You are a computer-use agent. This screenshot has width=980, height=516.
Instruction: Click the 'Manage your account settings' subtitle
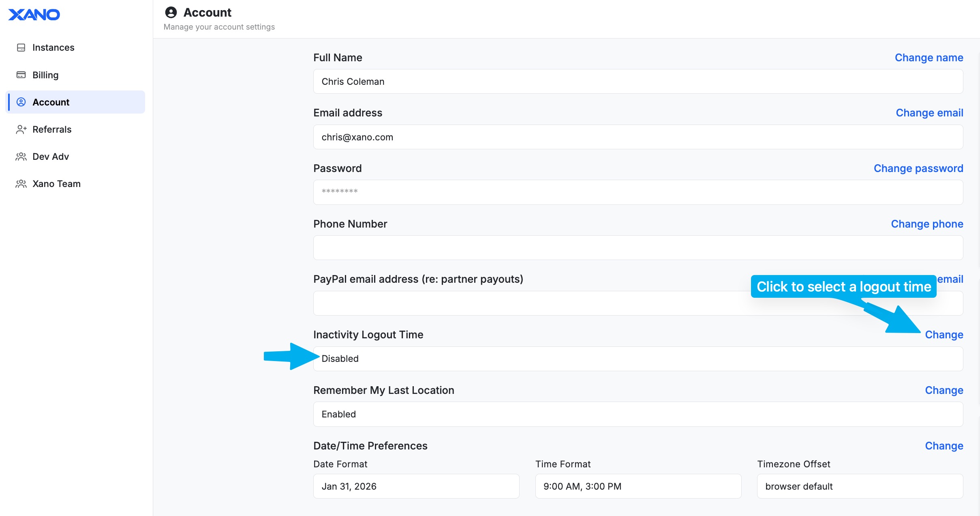[x=219, y=27]
